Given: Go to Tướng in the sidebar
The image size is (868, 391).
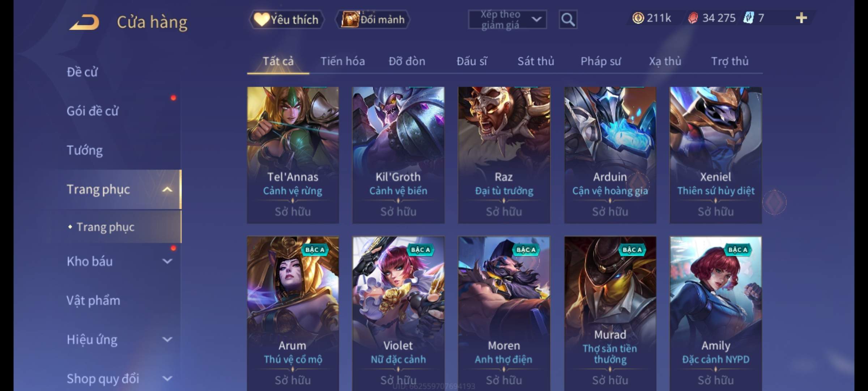Looking at the screenshot, I should pyautogui.click(x=85, y=150).
